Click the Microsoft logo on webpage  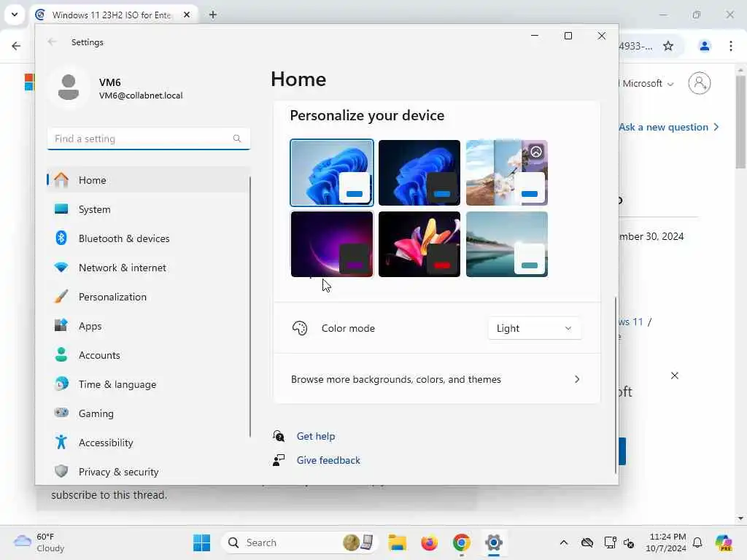pyautogui.click(x=29, y=82)
